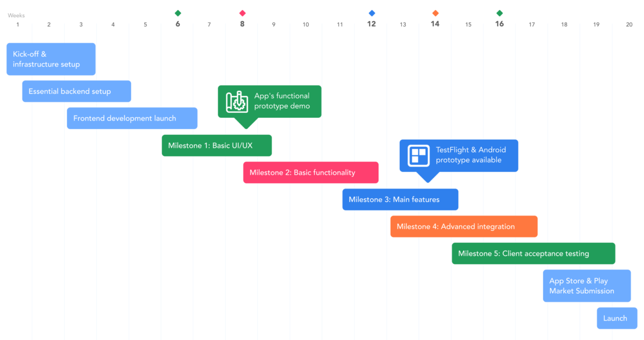Click the Milestone 3: Main features bar
Image resolution: width=644 pixels, height=340 pixels.
coord(400,199)
